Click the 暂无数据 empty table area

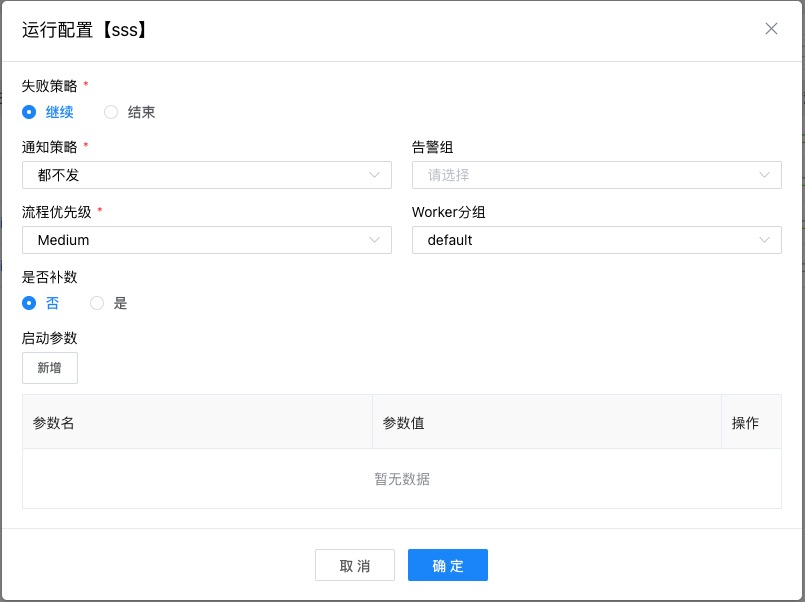(402, 479)
